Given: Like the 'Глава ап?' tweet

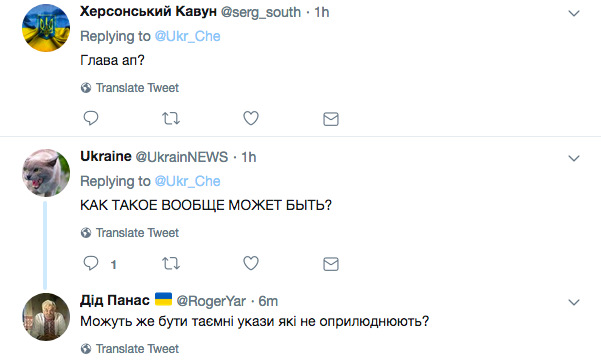Looking at the screenshot, I should click(x=251, y=118).
